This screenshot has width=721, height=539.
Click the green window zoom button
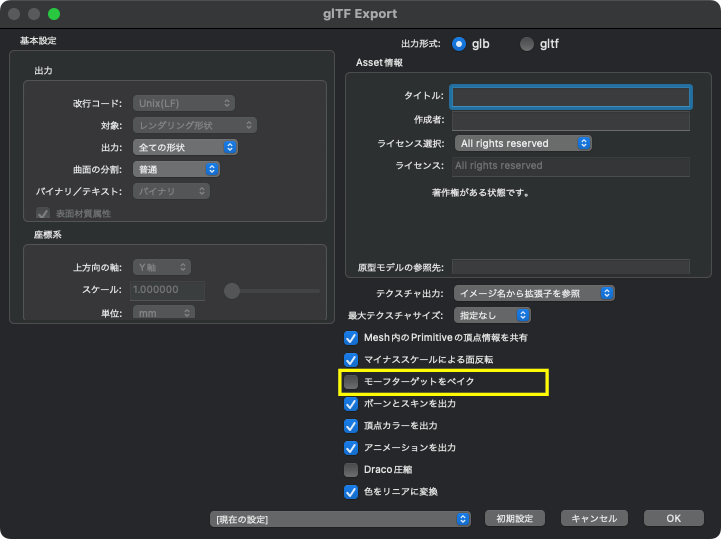pyautogui.click(x=54, y=14)
